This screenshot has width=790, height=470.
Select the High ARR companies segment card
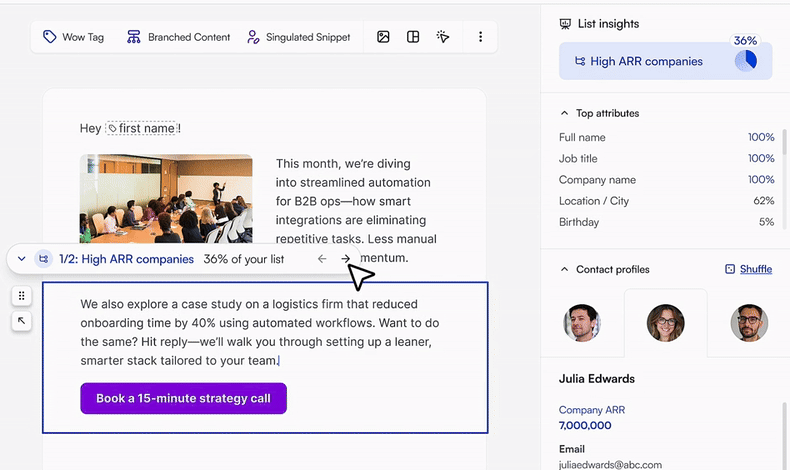(665, 61)
